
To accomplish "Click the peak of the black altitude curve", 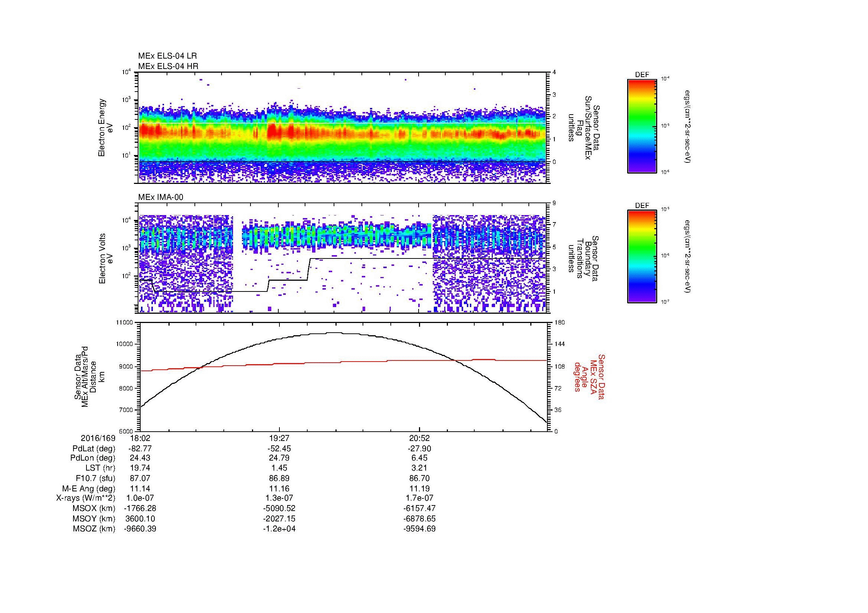I will [x=334, y=333].
